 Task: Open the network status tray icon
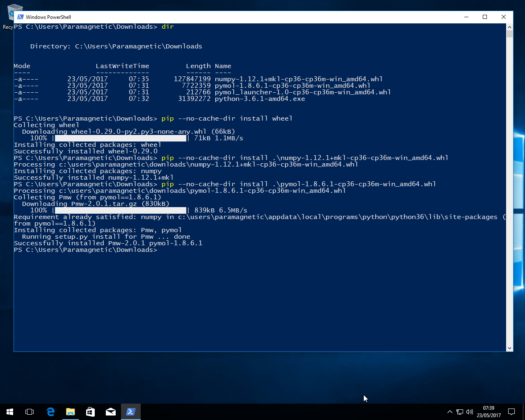coord(460,412)
